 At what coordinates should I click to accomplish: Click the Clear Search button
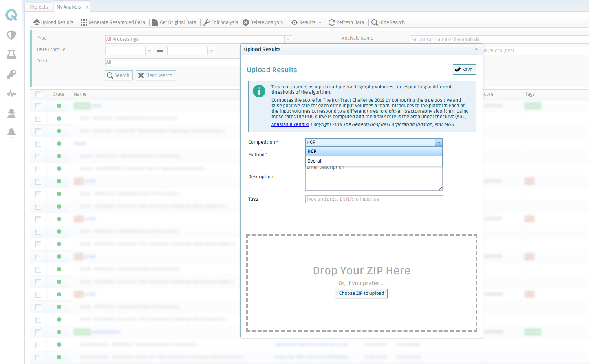(x=156, y=75)
